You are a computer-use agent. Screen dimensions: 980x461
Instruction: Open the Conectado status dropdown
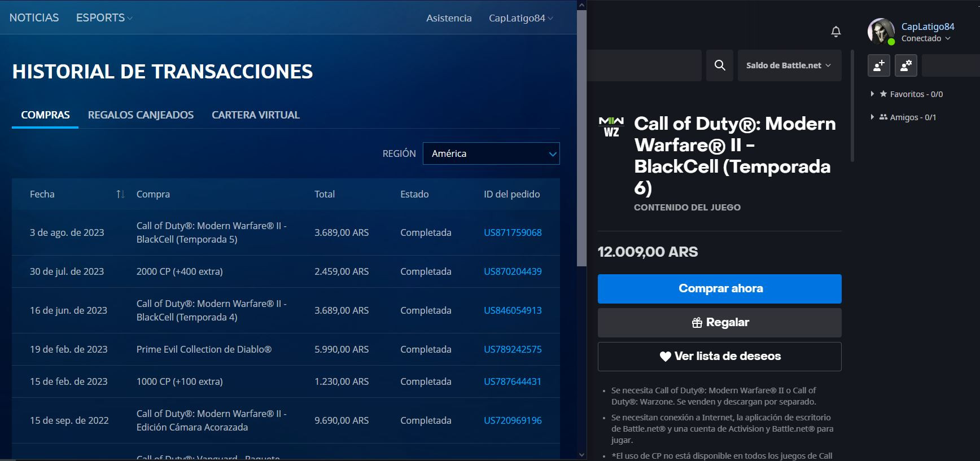tap(926, 38)
